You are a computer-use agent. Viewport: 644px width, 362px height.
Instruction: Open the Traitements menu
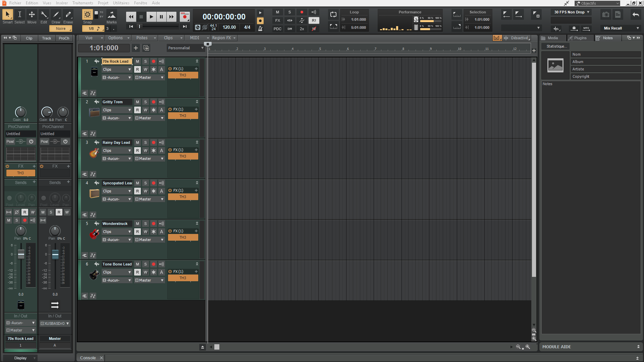pos(83,3)
